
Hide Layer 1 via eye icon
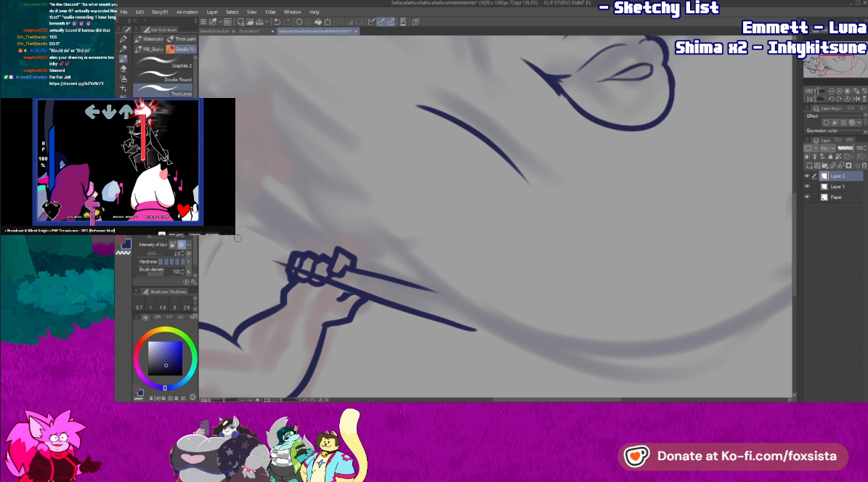click(x=807, y=187)
